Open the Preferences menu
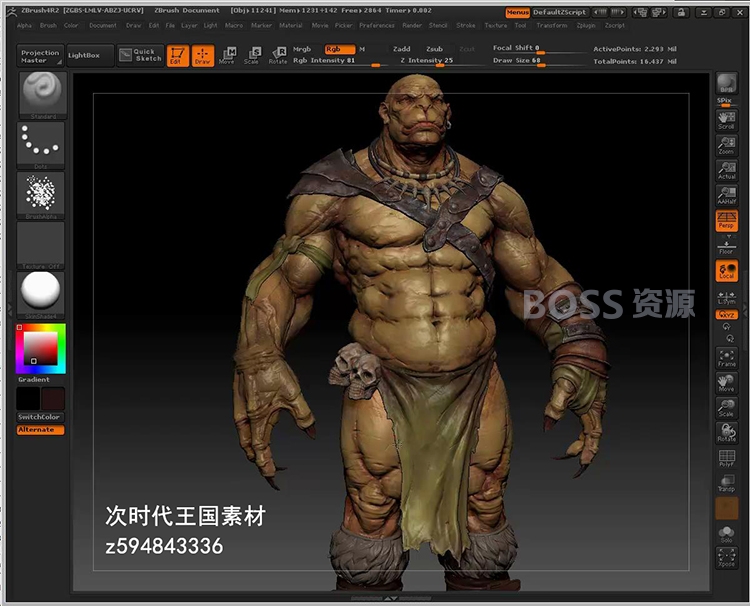750x606 pixels. (377, 25)
